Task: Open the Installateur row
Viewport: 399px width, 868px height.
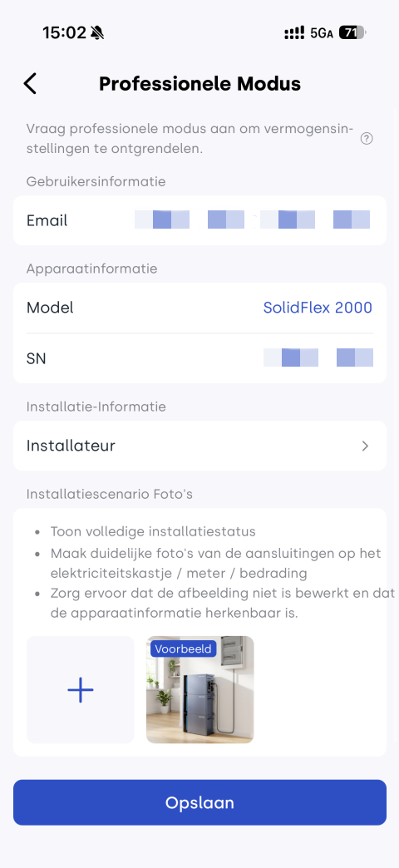Action: click(199, 446)
